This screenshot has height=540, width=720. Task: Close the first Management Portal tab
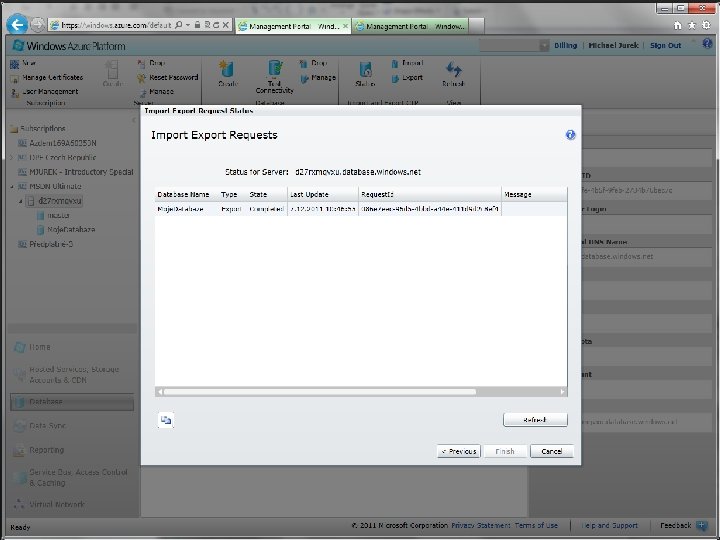pyautogui.click(x=345, y=26)
